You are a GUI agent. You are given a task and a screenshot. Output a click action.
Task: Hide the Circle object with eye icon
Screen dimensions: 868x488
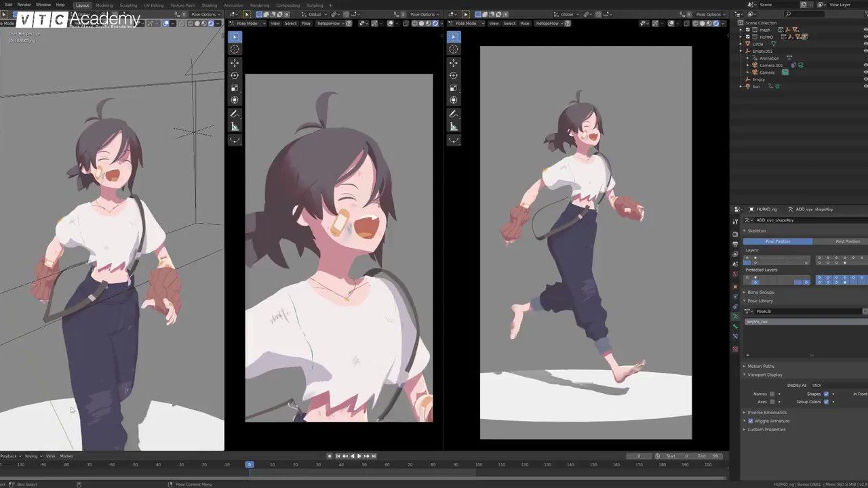(x=865, y=44)
